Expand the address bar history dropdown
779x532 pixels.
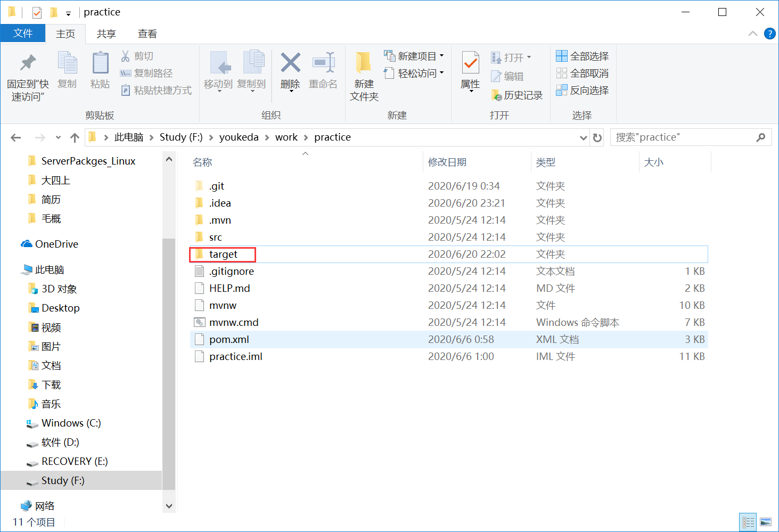coord(583,137)
